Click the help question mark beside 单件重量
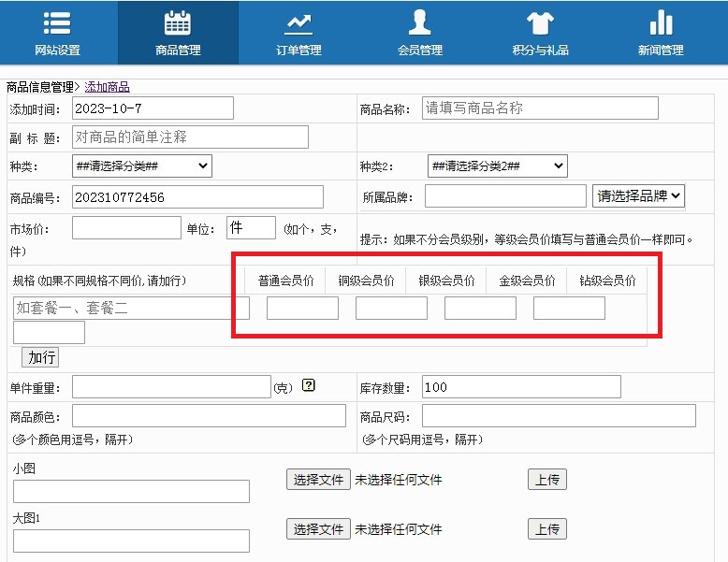Screen dimensions: 728x562 tap(309, 386)
